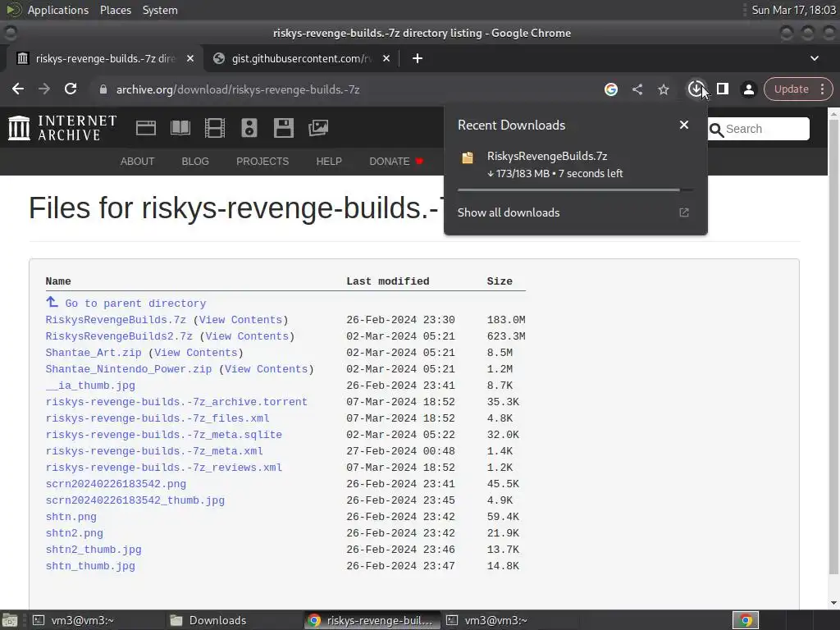The height and width of the screenshot is (630, 840).
Task: Open shtn2.png file
Action: point(75,533)
